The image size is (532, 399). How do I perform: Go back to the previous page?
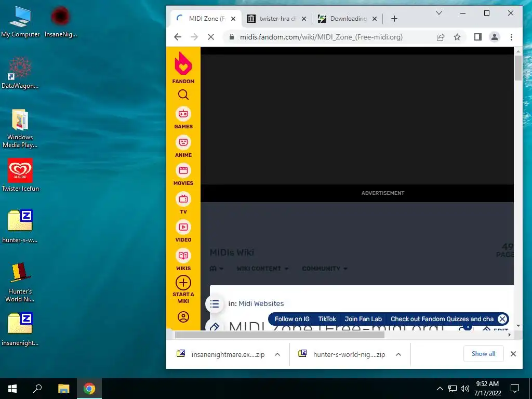[x=178, y=37]
